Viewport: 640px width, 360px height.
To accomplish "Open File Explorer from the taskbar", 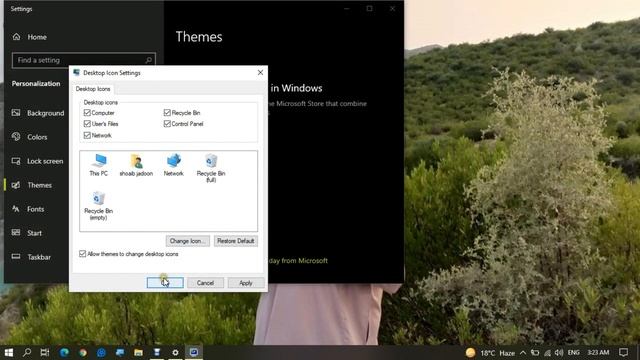I will 138,352.
